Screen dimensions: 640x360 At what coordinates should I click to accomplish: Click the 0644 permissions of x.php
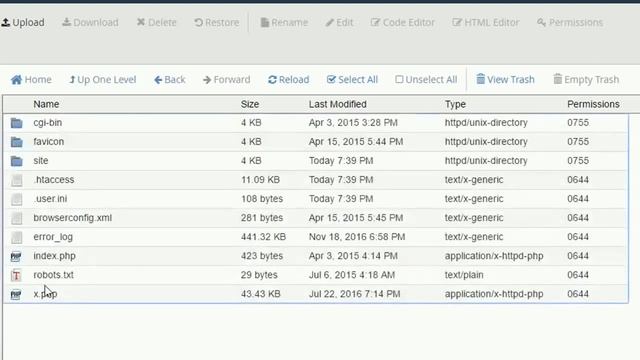coord(578,294)
